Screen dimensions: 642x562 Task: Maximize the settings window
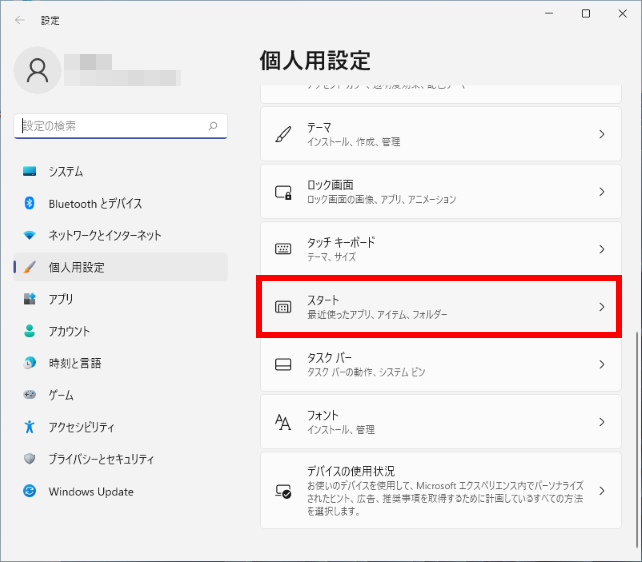tap(586, 14)
